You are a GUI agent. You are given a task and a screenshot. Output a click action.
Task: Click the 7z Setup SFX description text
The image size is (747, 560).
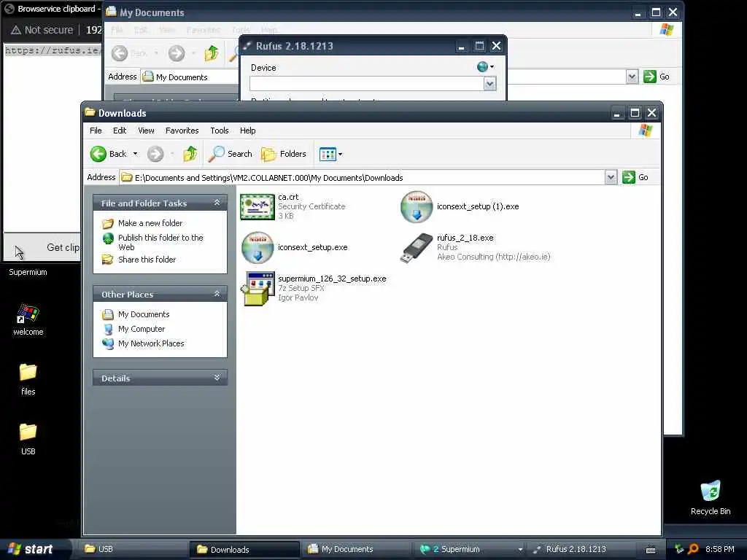point(301,288)
